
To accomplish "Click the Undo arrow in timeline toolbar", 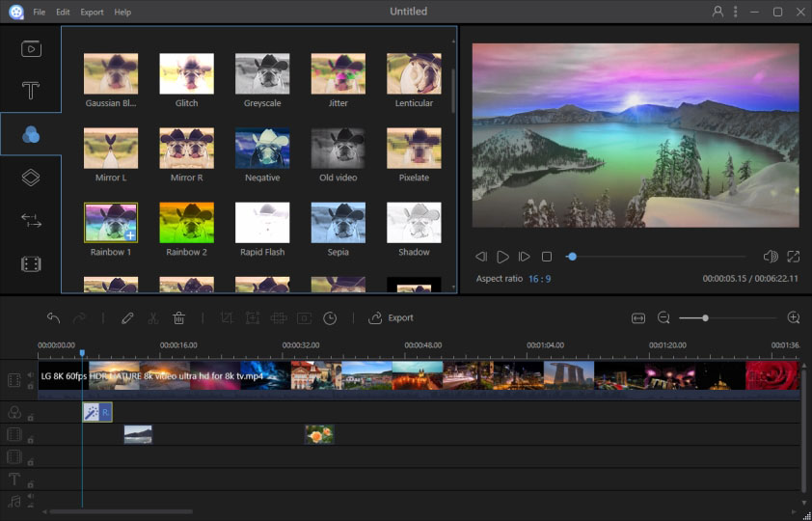I will tap(53, 317).
